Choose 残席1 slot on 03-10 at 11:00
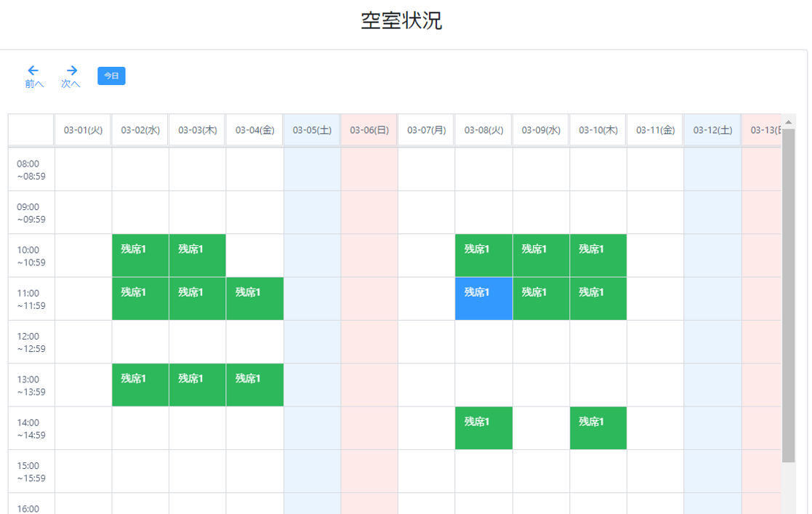Viewport: 812px width, 514px height. (x=598, y=299)
